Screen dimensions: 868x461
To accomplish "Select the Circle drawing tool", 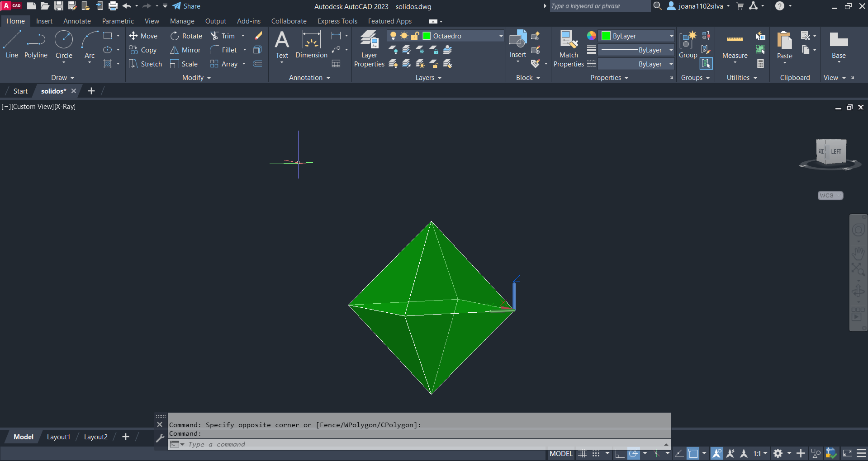I will point(64,44).
